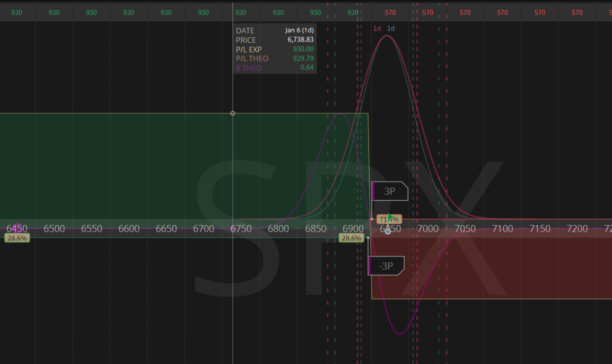The width and height of the screenshot is (612, 364).
Task: Click the 28.6% badge near the 6900 label
Action: pyautogui.click(x=351, y=238)
